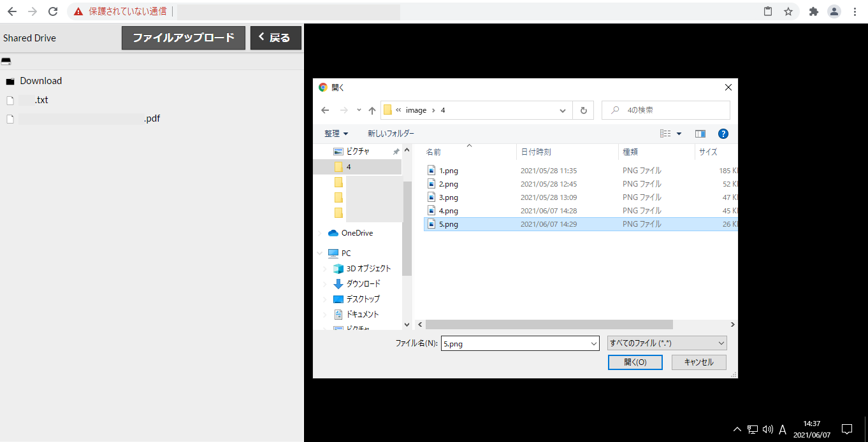Click キャンセル button
Screen dimensions: 868x442
[x=699, y=362]
